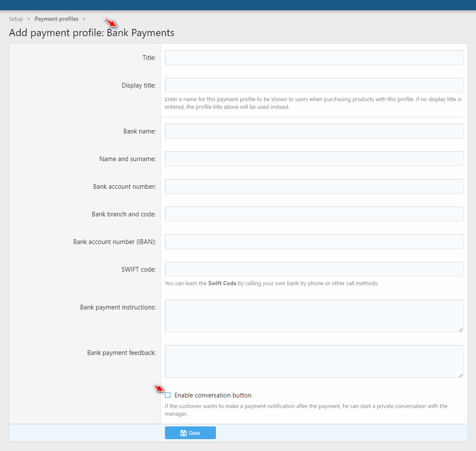Grab resize handle of Bank payment instructions box
Screen dimensions: 476x451
[x=460, y=329]
